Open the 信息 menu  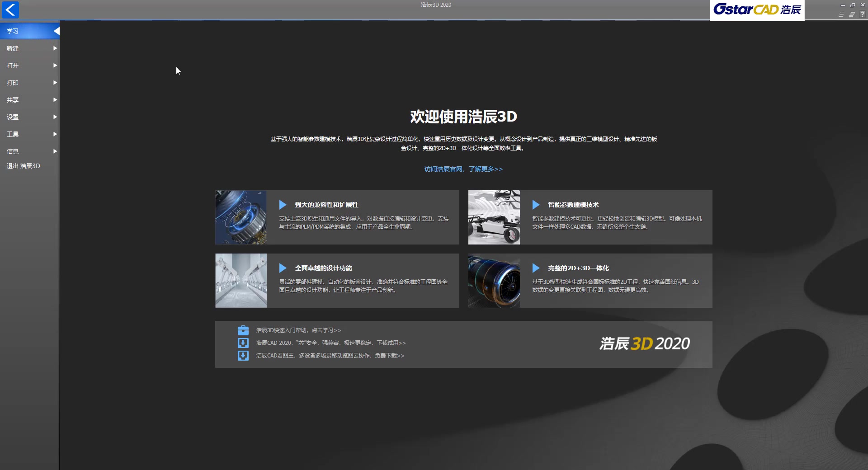(30, 151)
